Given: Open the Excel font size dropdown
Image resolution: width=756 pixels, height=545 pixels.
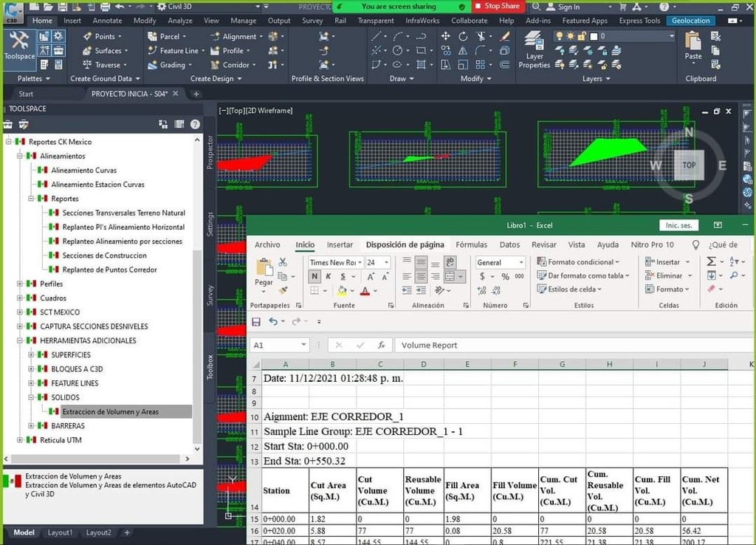Looking at the screenshot, I should coord(387,262).
